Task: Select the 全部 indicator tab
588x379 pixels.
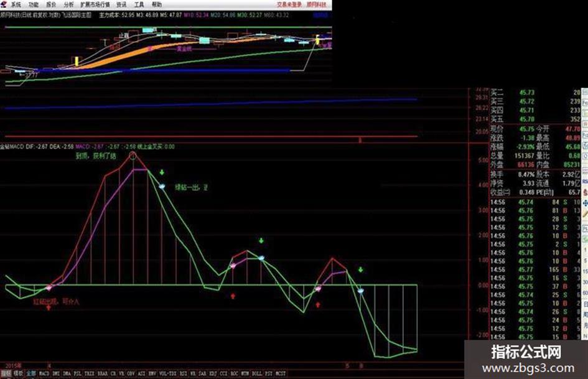Action: (x=31, y=373)
